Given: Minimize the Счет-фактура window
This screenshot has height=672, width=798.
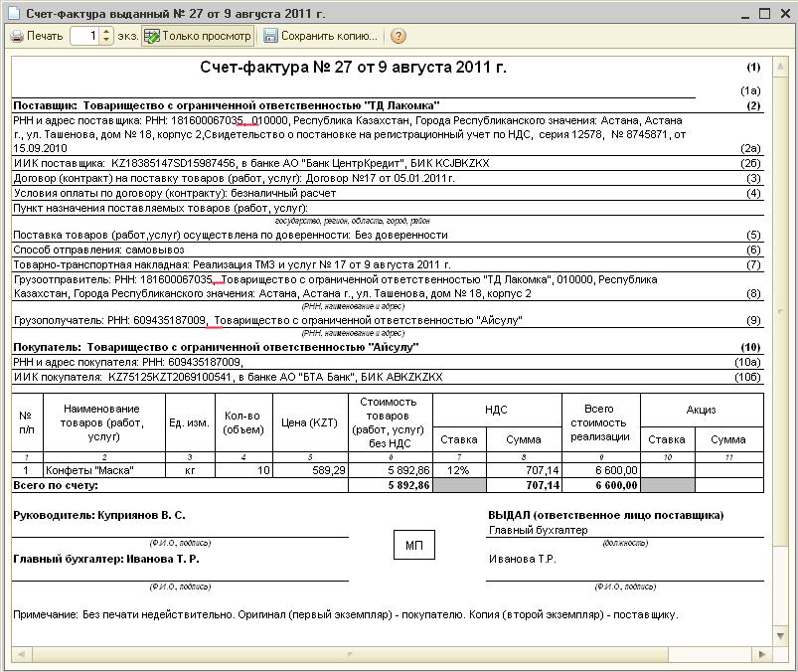Looking at the screenshot, I should click(742, 13).
